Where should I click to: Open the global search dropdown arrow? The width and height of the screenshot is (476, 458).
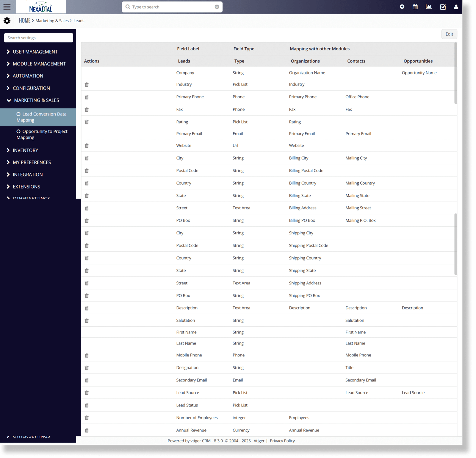(x=217, y=7)
